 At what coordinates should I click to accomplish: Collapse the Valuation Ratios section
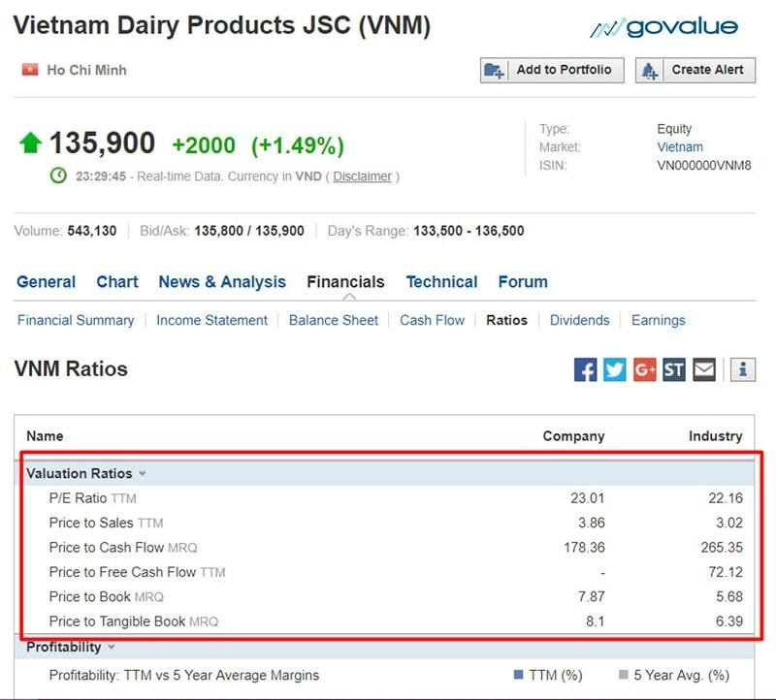click(142, 474)
